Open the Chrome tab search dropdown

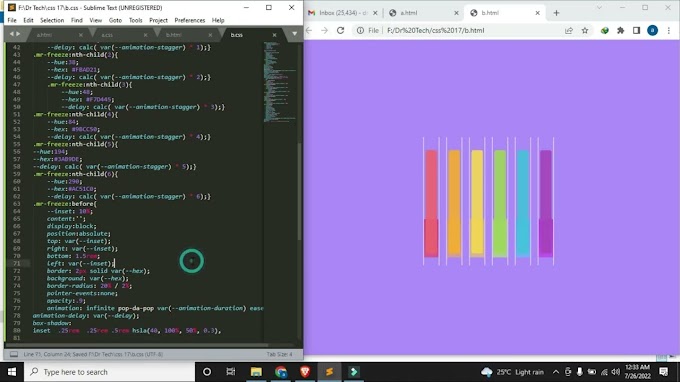coord(599,8)
